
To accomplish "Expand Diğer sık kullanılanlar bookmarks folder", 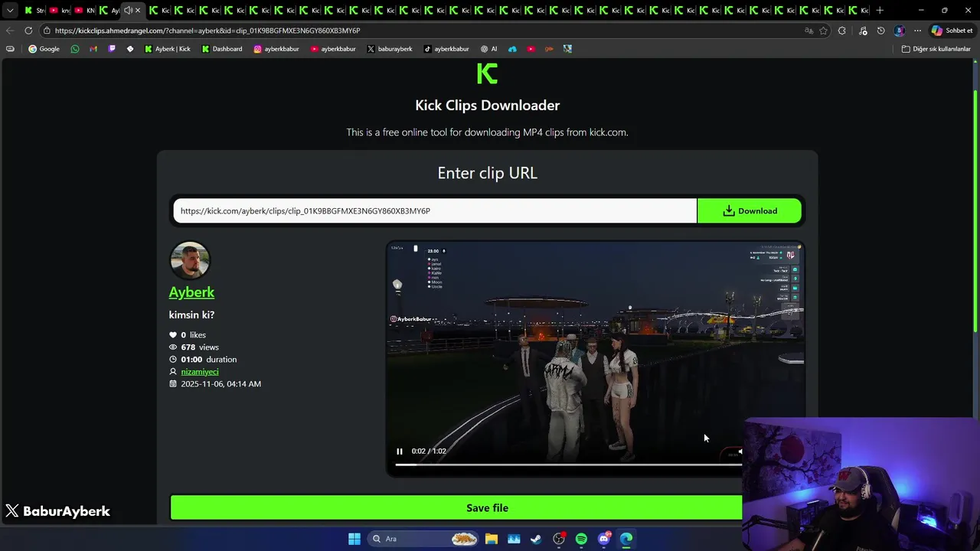I will click(936, 49).
